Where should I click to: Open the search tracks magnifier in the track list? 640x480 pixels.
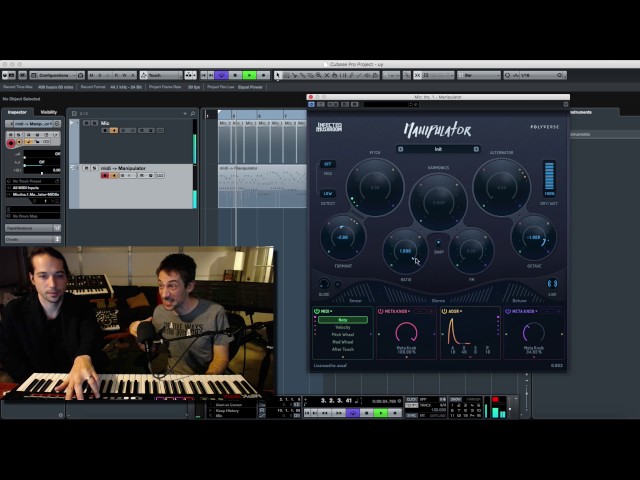[x=193, y=113]
